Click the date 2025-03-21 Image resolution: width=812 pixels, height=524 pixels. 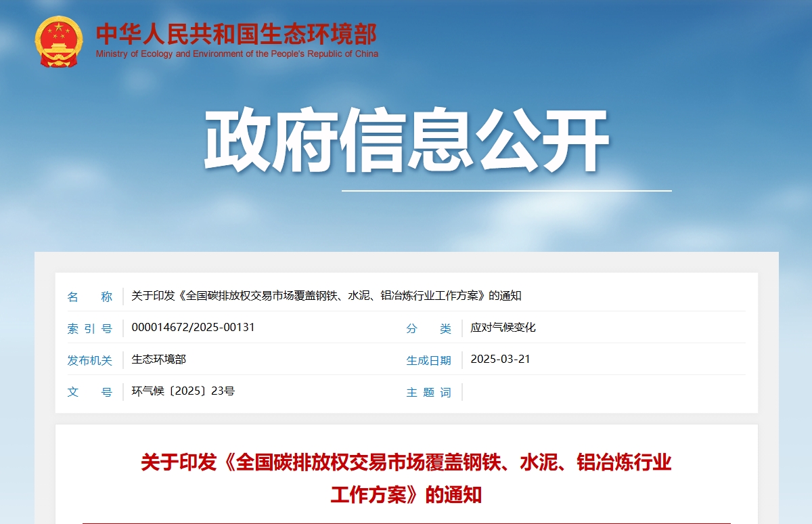[x=500, y=359]
